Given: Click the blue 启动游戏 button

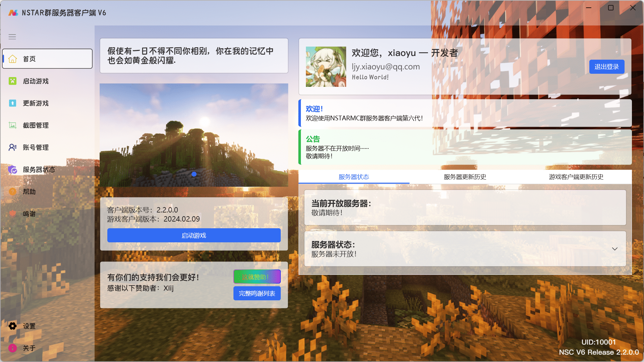Looking at the screenshot, I should click(194, 236).
